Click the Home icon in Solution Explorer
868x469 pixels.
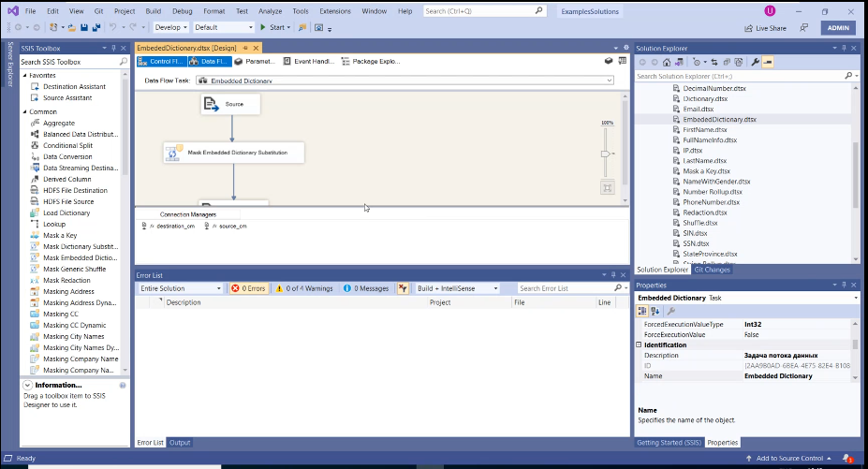tap(667, 62)
